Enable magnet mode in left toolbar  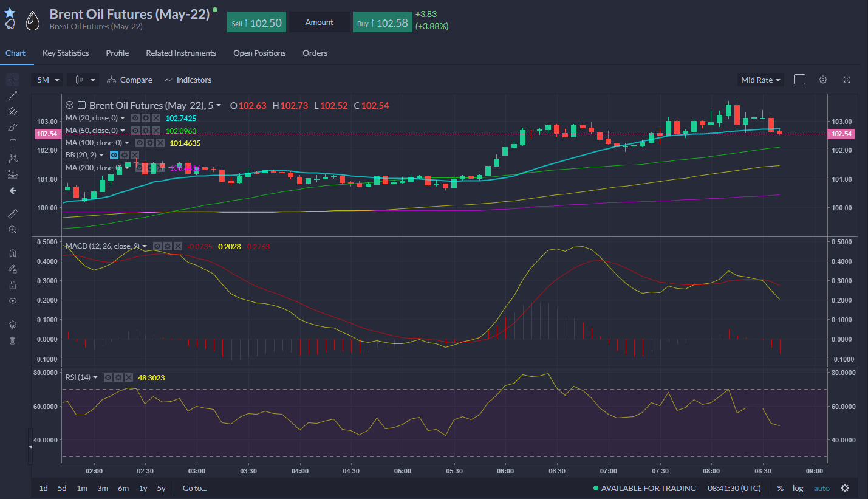tap(12, 253)
